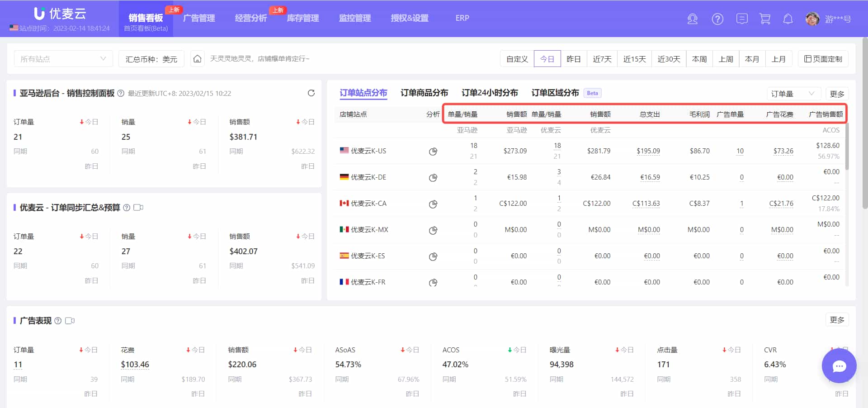Image resolution: width=868 pixels, height=408 pixels.
Task: Click the order table vertical scrollbar
Action: [847, 146]
